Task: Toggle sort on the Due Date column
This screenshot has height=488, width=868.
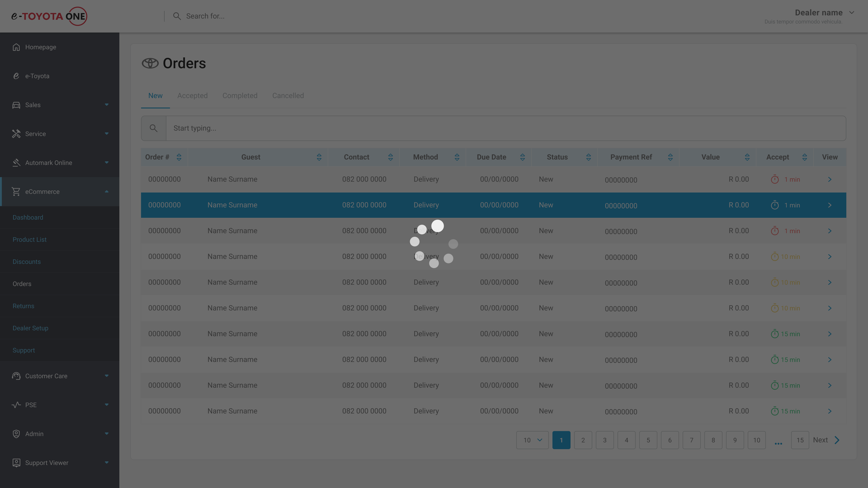Action: tap(522, 157)
